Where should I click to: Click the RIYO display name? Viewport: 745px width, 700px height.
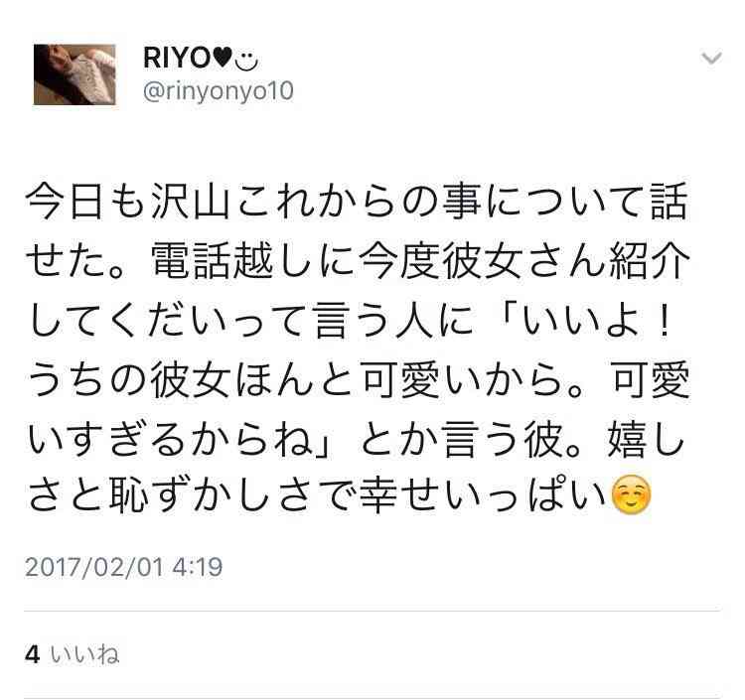(x=177, y=59)
